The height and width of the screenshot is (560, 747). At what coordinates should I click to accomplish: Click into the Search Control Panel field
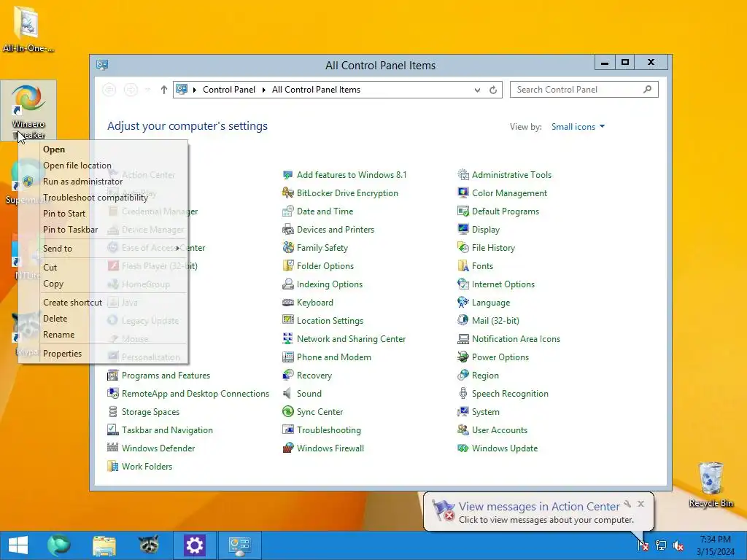coord(584,90)
